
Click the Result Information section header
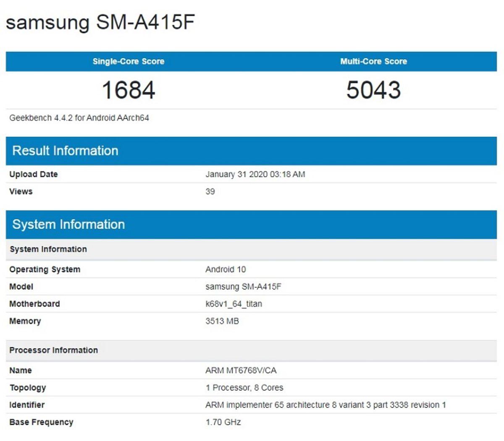pos(65,151)
